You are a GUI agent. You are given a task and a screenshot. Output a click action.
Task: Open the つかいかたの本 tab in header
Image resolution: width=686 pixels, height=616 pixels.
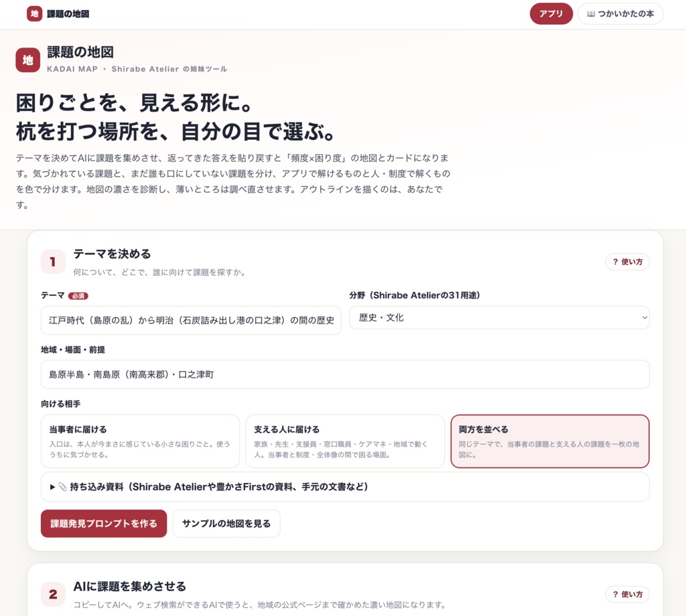[620, 14]
